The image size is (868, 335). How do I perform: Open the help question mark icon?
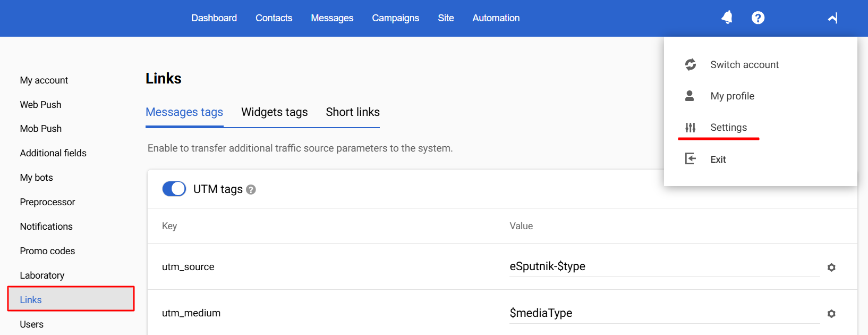pos(758,18)
